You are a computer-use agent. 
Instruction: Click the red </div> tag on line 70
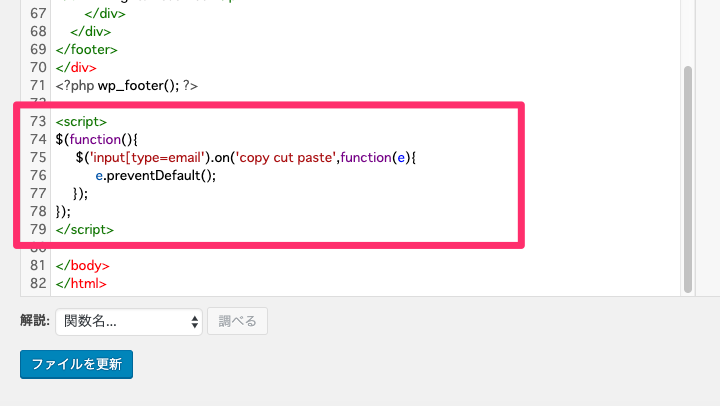click(76, 68)
